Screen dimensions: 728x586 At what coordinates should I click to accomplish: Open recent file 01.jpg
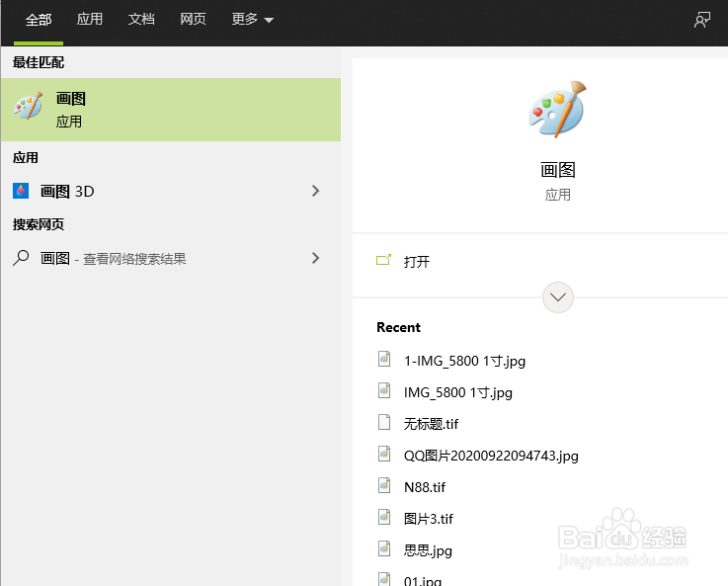tap(423, 580)
